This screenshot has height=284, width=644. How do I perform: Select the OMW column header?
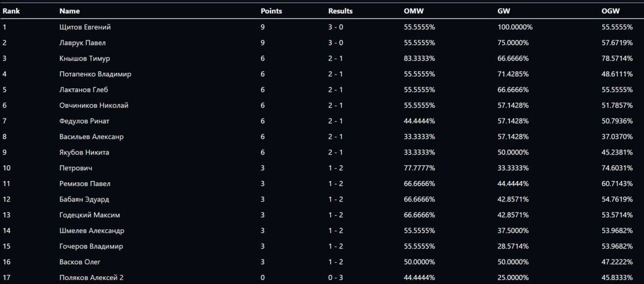414,11
